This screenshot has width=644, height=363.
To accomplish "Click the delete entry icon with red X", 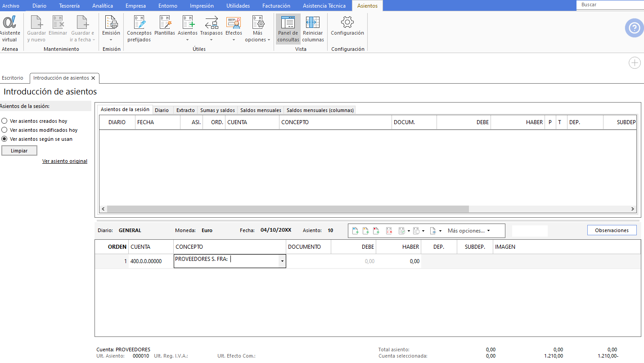I will pyautogui.click(x=389, y=231).
